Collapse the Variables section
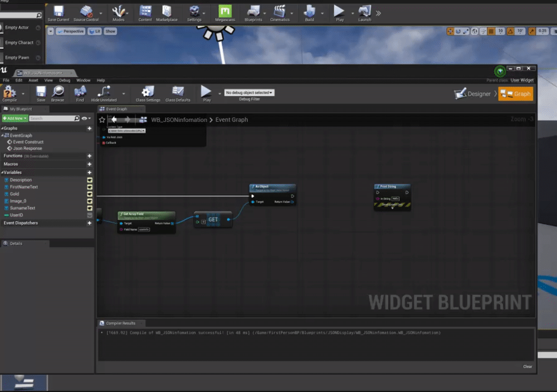The image size is (557, 392). click(2, 173)
